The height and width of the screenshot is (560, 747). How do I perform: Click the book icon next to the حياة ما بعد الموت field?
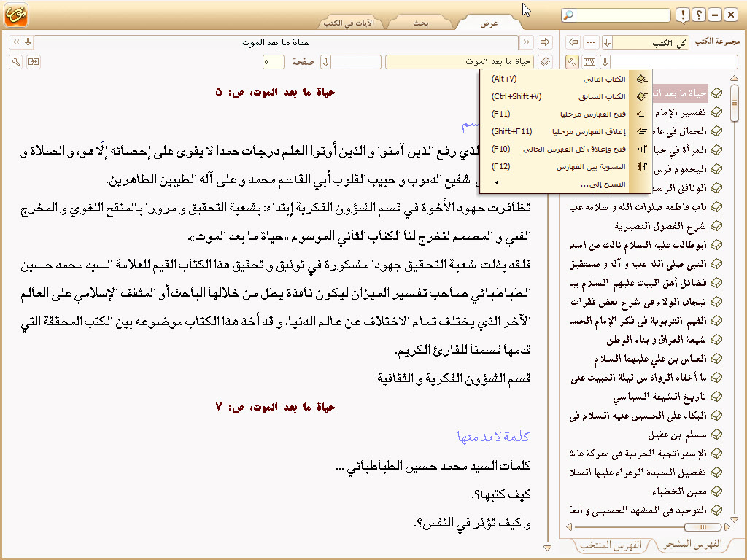(x=545, y=61)
